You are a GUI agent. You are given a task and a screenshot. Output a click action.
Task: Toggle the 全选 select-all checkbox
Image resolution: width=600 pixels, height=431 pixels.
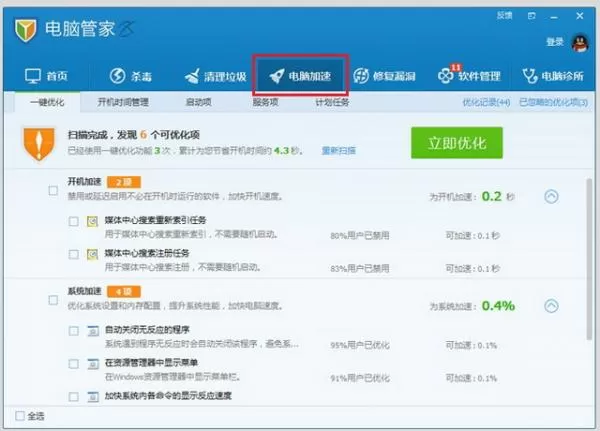click(20, 416)
